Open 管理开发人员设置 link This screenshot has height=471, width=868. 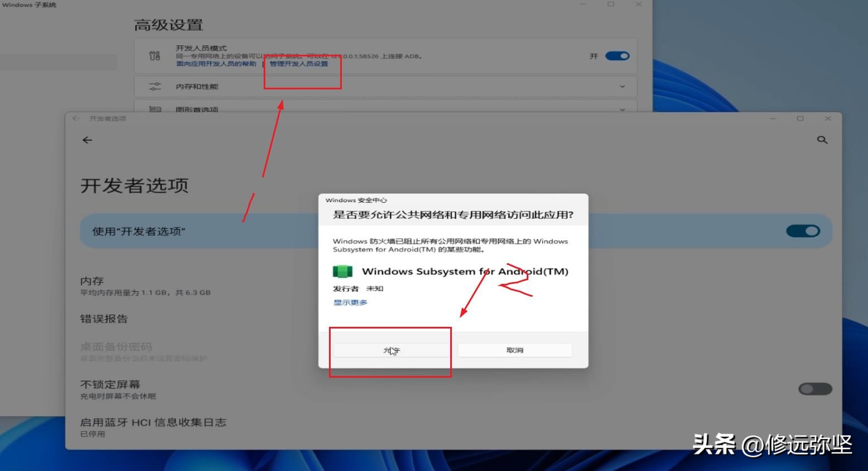pos(299,64)
